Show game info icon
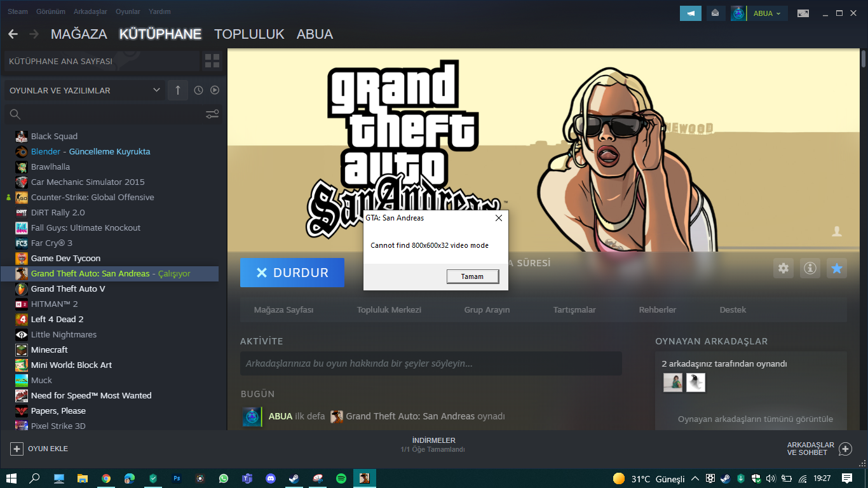The height and width of the screenshot is (488, 868). coord(810,268)
